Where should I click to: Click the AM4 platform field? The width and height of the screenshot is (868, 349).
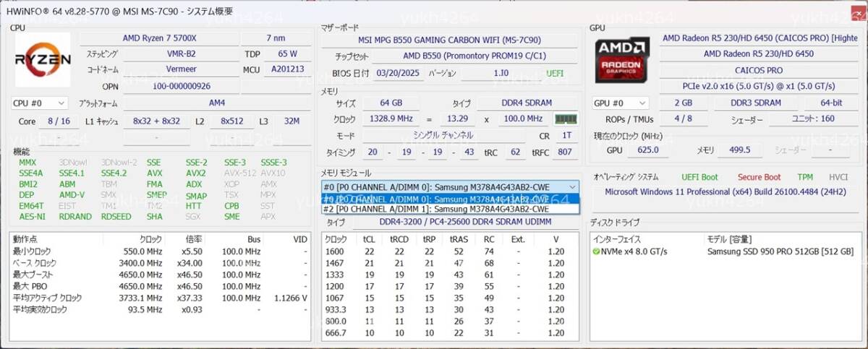(216, 103)
